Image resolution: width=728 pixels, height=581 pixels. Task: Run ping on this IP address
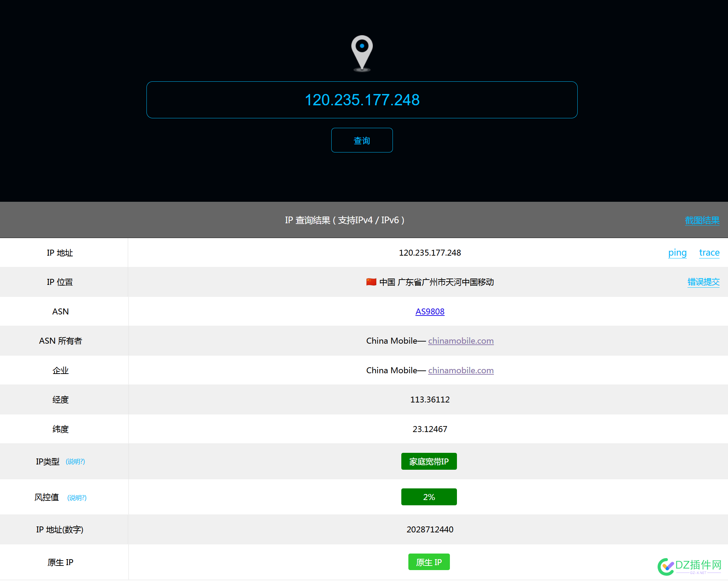click(x=677, y=252)
